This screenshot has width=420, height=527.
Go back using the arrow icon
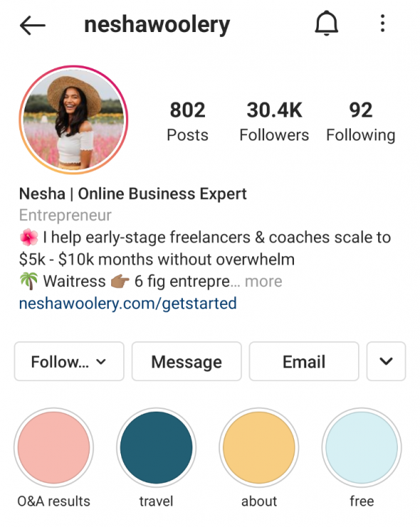(32, 25)
